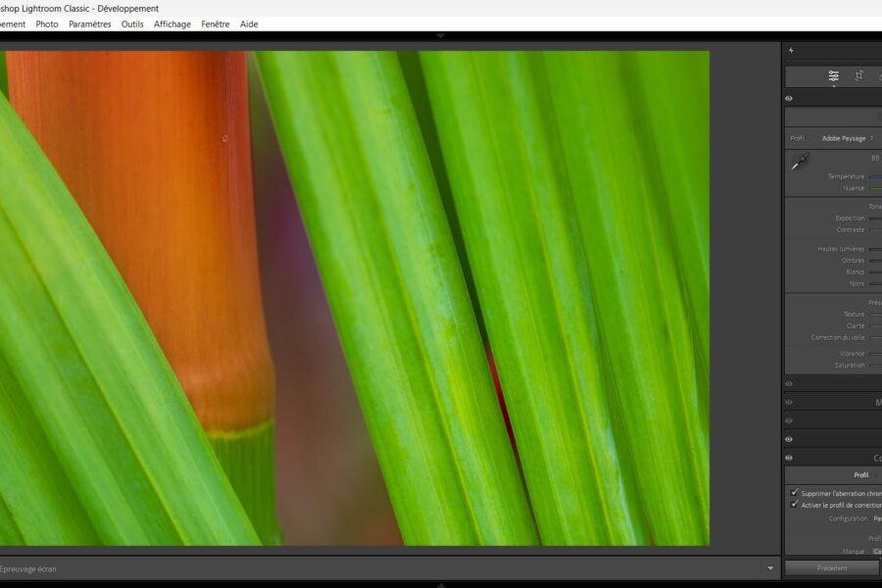The width and height of the screenshot is (882, 588).
Task: Disable Activer le profil de correction
Action: 794,505
